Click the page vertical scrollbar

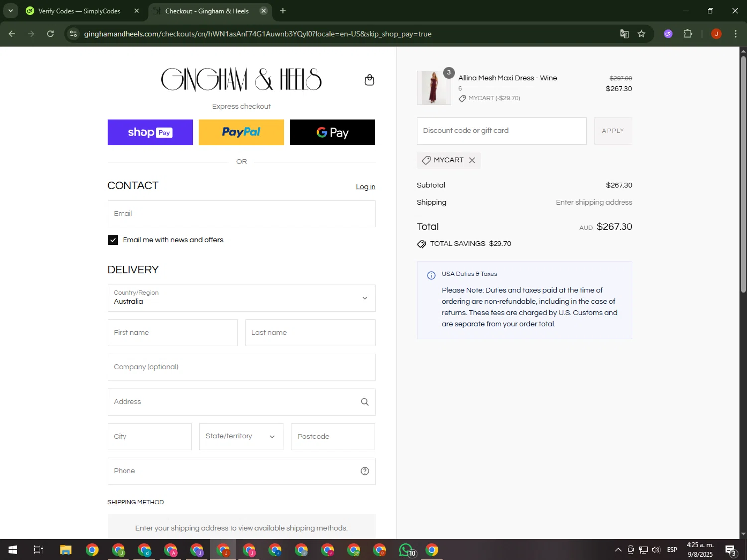pyautogui.click(x=743, y=174)
